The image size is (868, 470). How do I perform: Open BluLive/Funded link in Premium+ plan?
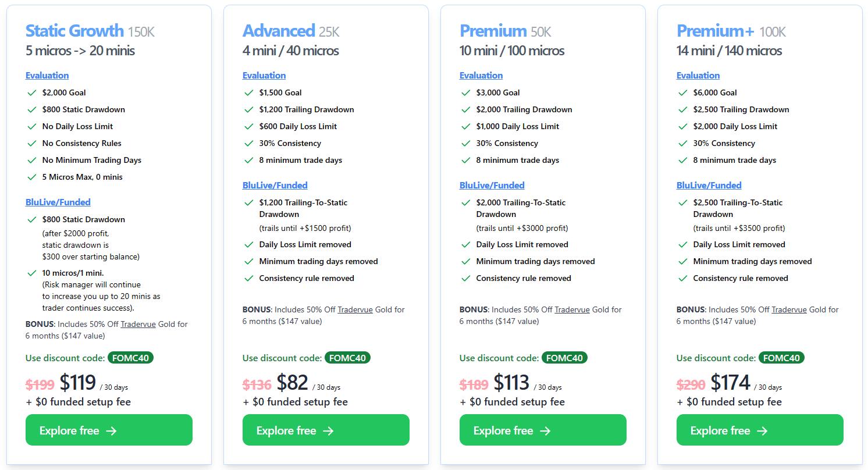coord(709,185)
